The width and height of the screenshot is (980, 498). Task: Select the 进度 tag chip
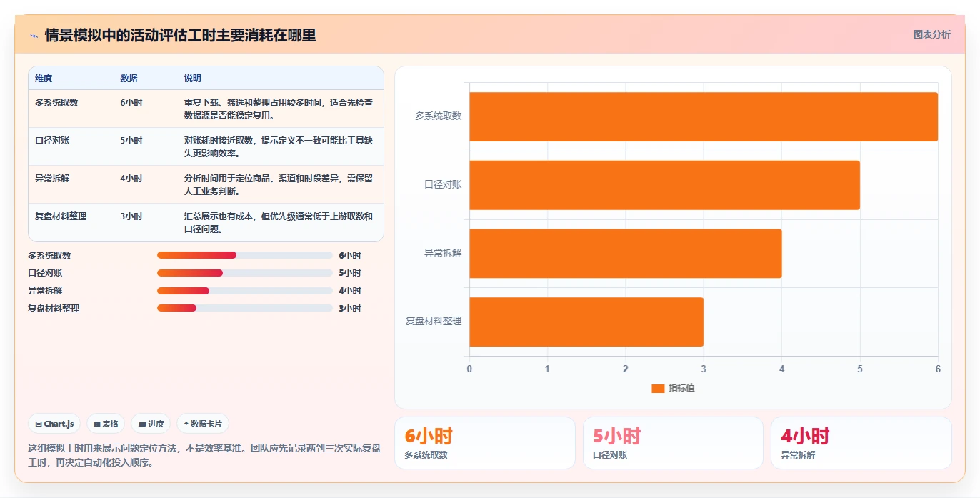tap(151, 424)
